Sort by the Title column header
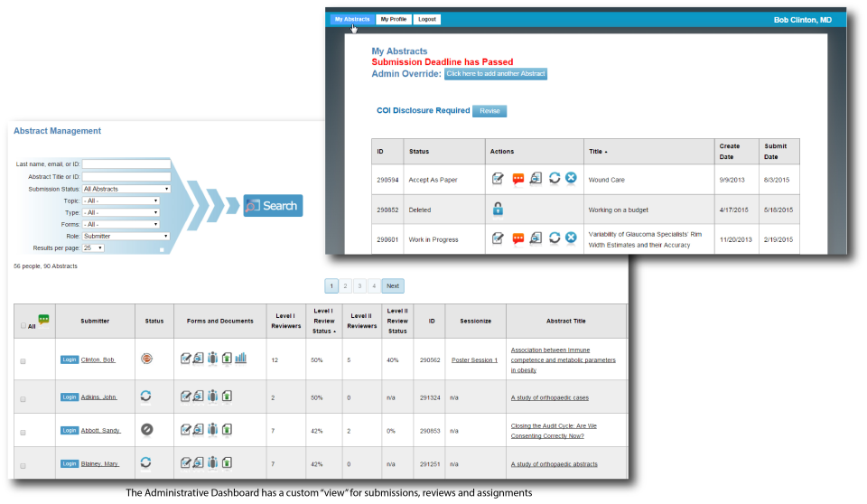This screenshot has width=867, height=504. click(x=598, y=152)
